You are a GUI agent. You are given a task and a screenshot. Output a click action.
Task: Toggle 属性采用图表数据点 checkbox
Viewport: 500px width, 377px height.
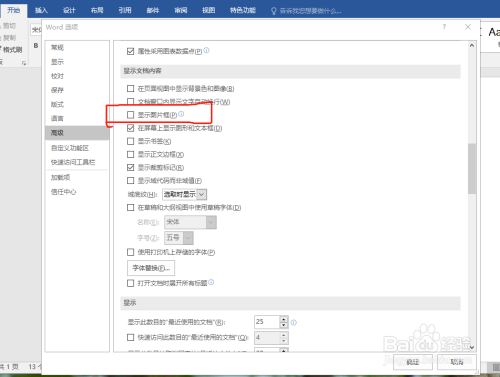[x=130, y=51]
